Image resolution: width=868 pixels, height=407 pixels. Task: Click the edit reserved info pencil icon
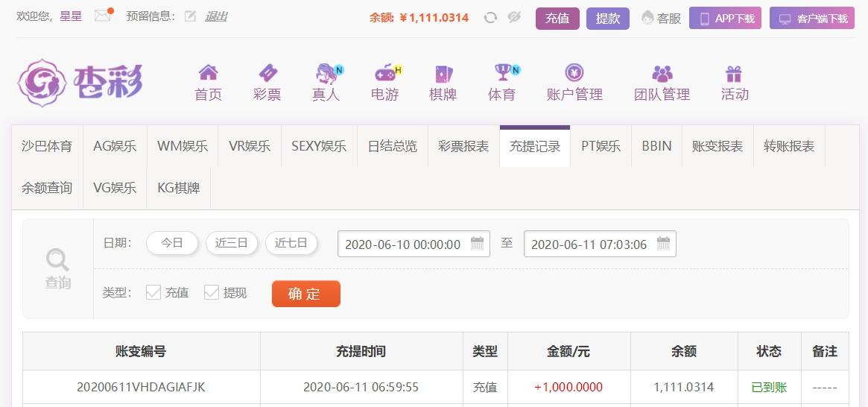191,16
